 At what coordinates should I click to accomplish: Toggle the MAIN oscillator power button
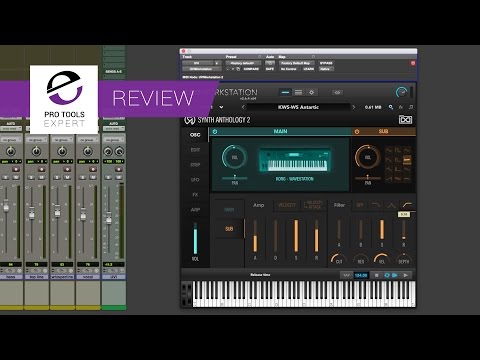pos(215,132)
